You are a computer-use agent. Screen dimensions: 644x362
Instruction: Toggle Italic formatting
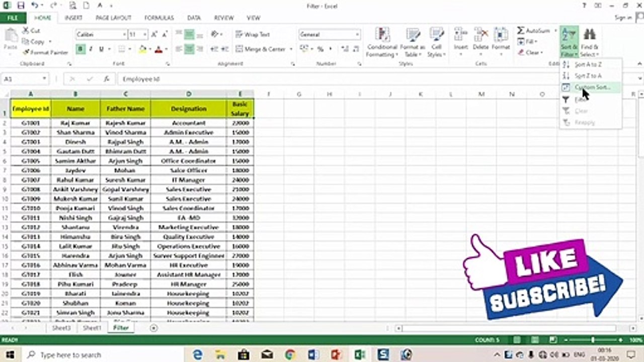91,49
